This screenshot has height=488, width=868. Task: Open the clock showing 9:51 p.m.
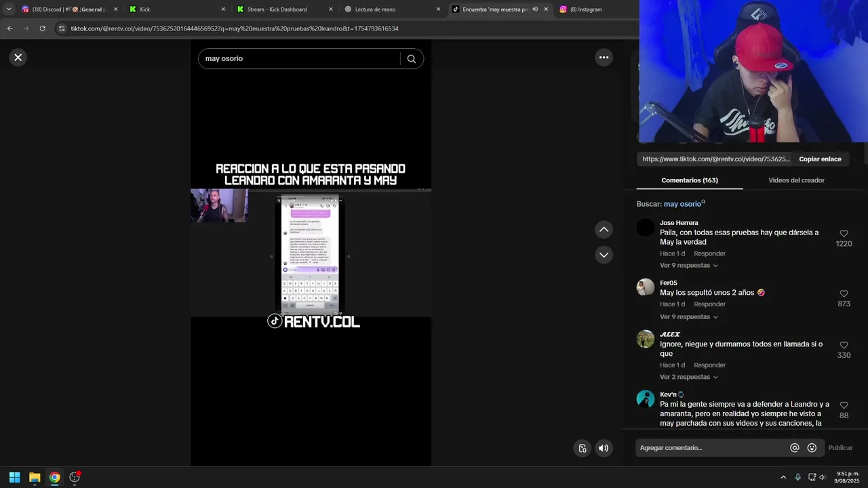(848, 477)
